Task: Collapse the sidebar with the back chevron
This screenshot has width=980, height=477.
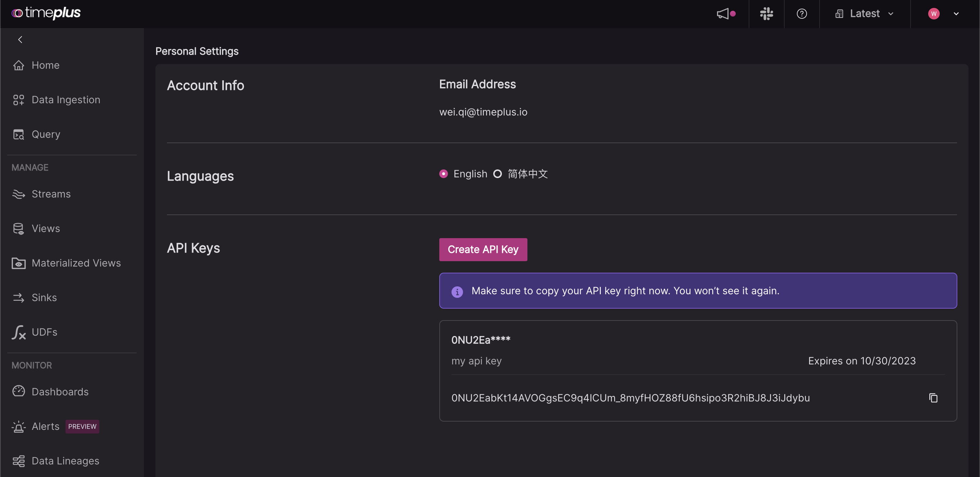Action: point(20,40)
